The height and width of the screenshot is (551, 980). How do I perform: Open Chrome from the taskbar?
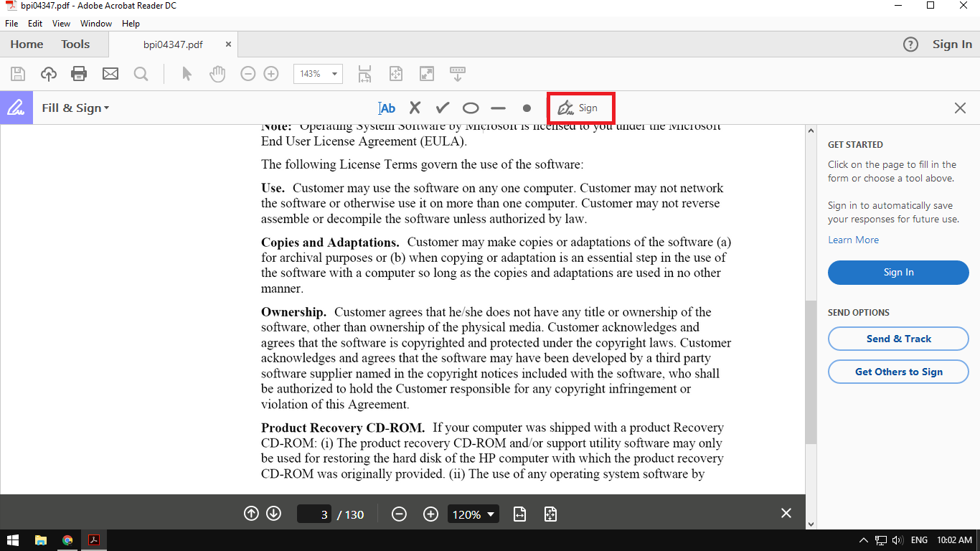pos(67,540)
